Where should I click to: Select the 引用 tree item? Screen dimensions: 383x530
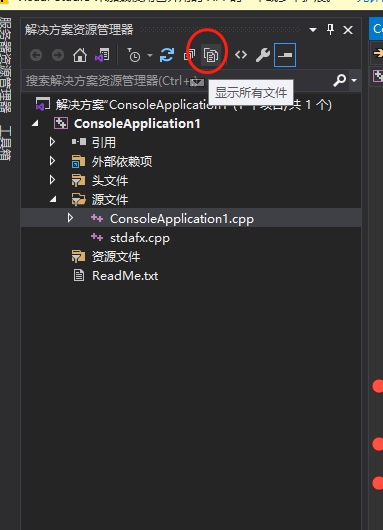point(104,142)
